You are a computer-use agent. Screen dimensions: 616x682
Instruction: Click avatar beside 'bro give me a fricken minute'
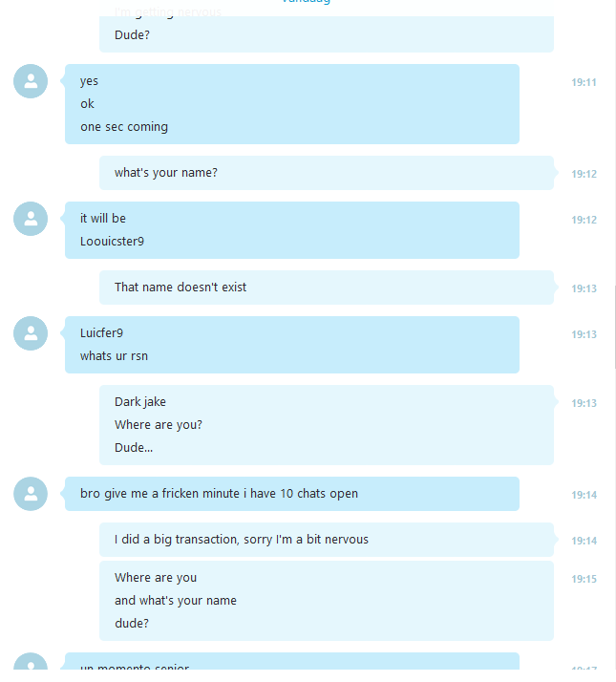click(31, 494)
